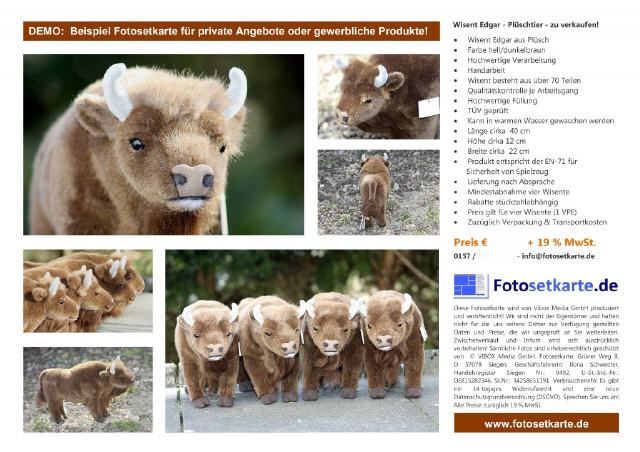Screen dimensions: 640x452
Task: Click the heading Wisent Edgar - Plüschtier - zu verkaufen
Action: pos(526,25)
